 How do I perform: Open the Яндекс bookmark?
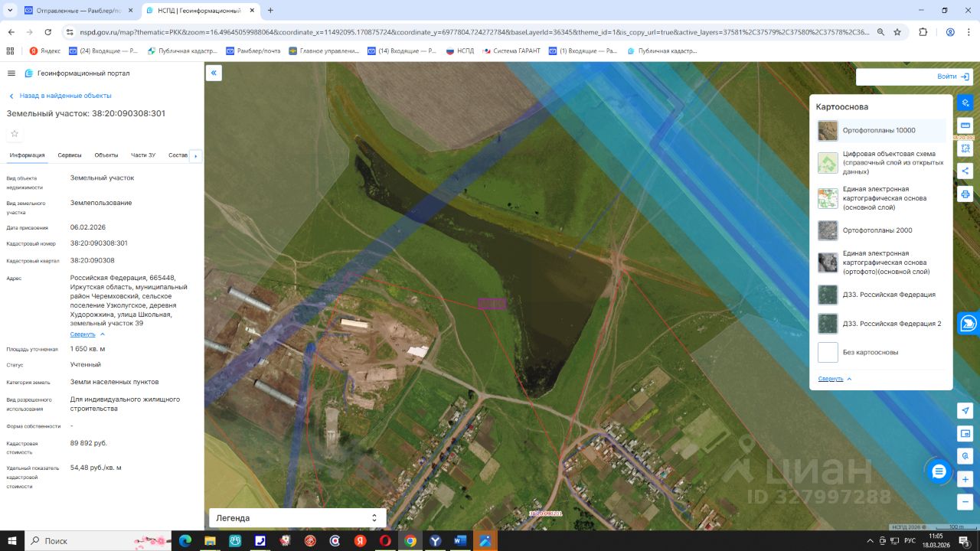pos(45,51)
